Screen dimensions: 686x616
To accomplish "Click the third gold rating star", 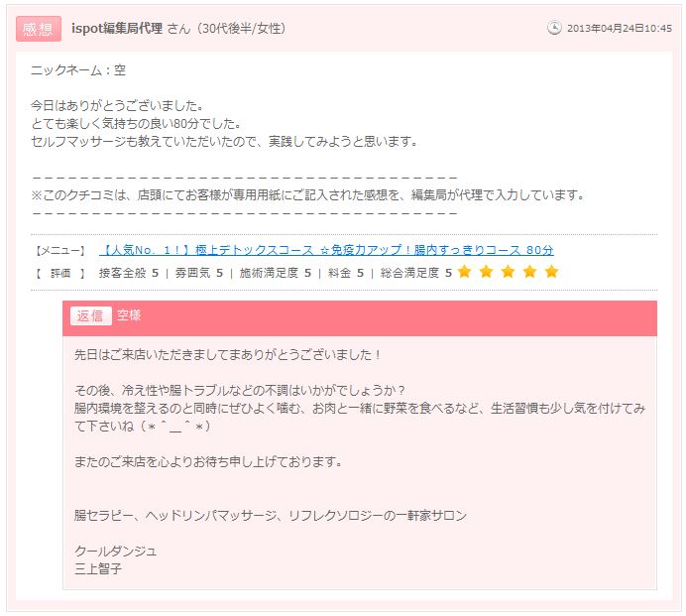I will (x=508, y=272).
